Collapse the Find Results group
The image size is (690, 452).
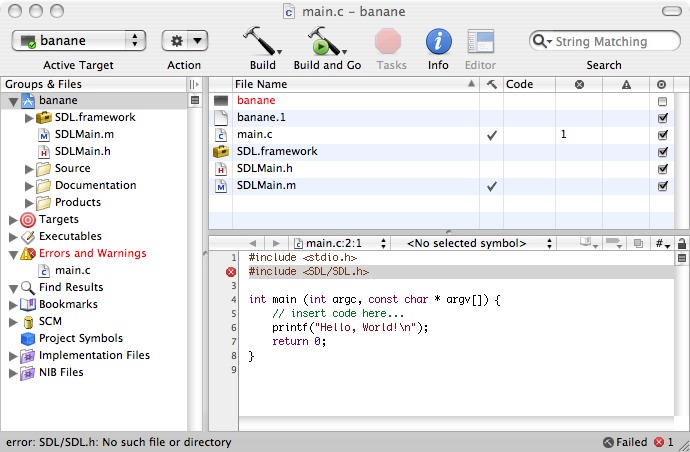tap(13, 289)
